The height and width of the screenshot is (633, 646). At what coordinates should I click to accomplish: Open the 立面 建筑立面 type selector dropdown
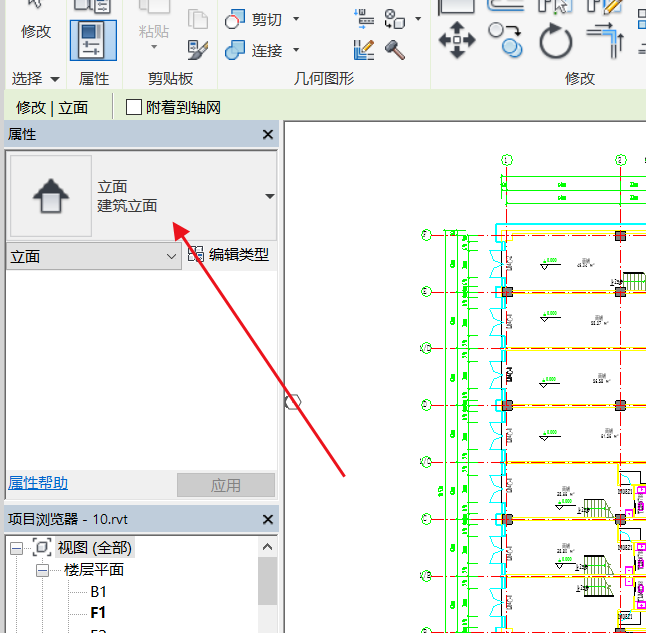point(269,196)
